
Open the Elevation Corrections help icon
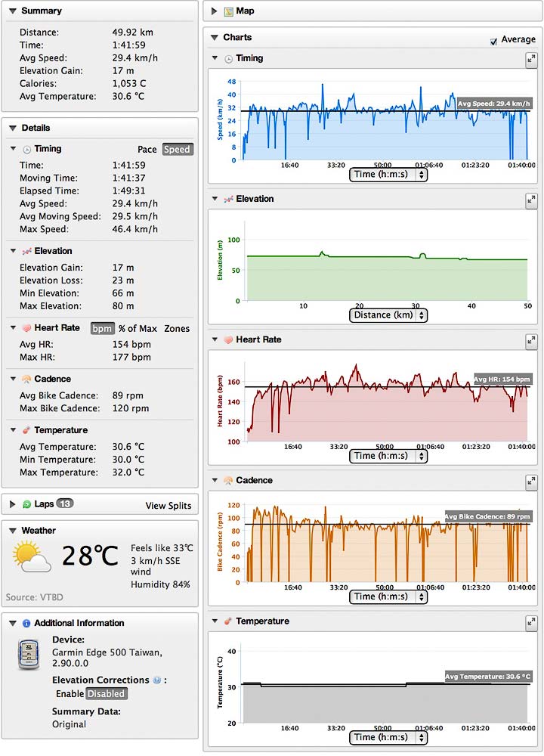pyautogui.click(x=156, y=680)
